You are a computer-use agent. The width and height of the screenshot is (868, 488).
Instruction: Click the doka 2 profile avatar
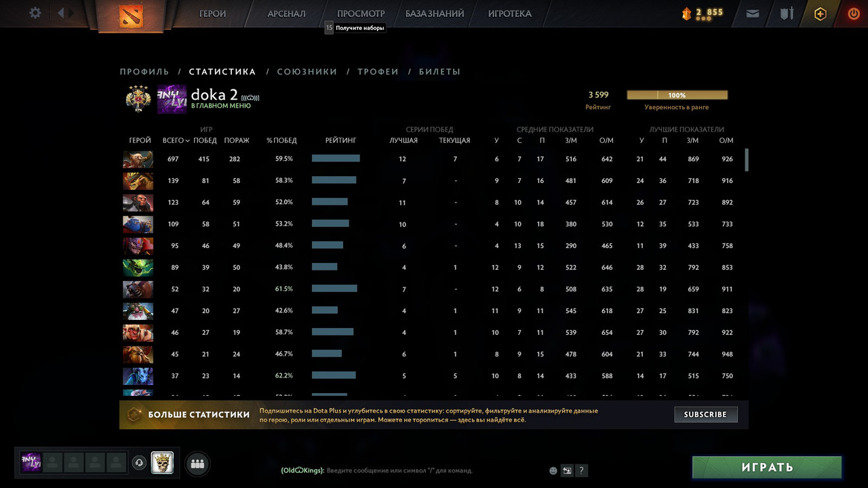pyautogui.click(x=172, y=99)
